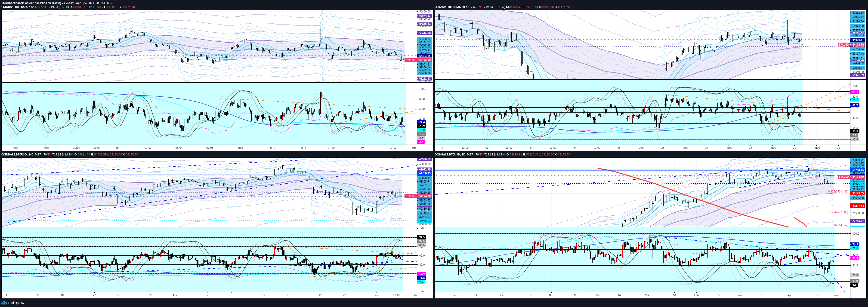Click the 39123.05 red price label

click(858, 193)
